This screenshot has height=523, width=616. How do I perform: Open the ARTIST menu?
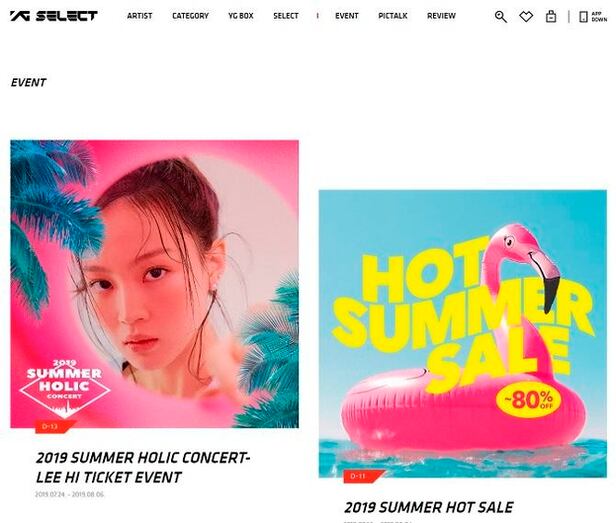coord(139,16)
